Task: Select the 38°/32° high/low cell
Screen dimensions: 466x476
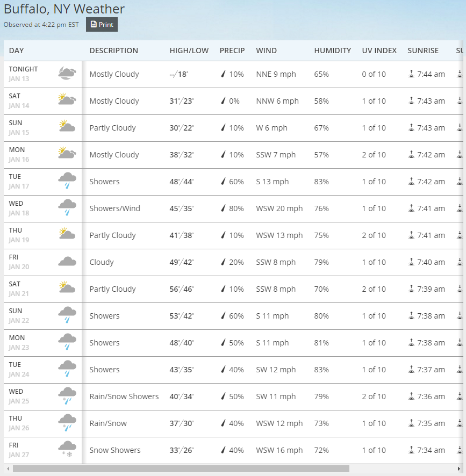Action: pyautogui.click(x=182, y=155)
